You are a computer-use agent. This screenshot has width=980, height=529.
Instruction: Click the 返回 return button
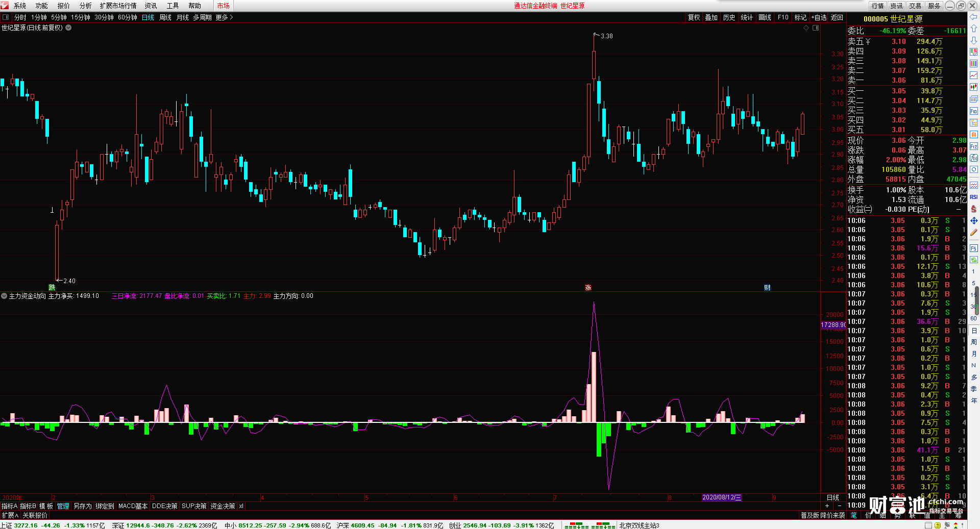coord(837,17)
